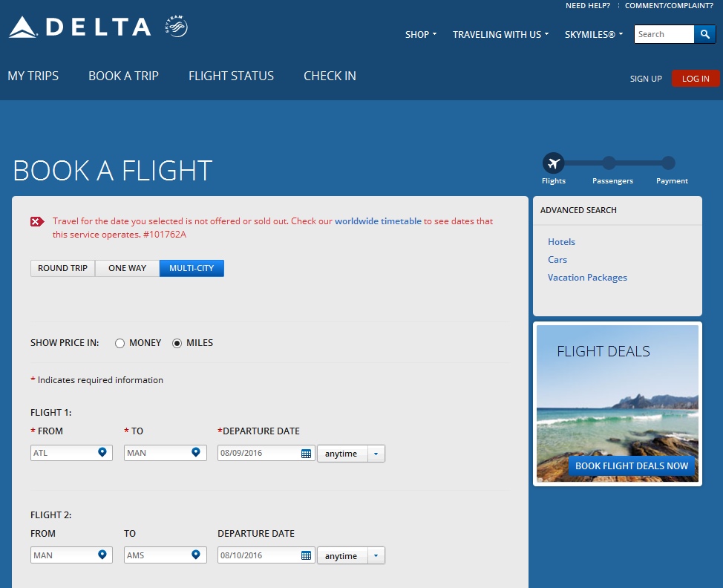723x588 pixels.
Task: Switch to ONE WAY trip type
Action: tap(127, 268)
